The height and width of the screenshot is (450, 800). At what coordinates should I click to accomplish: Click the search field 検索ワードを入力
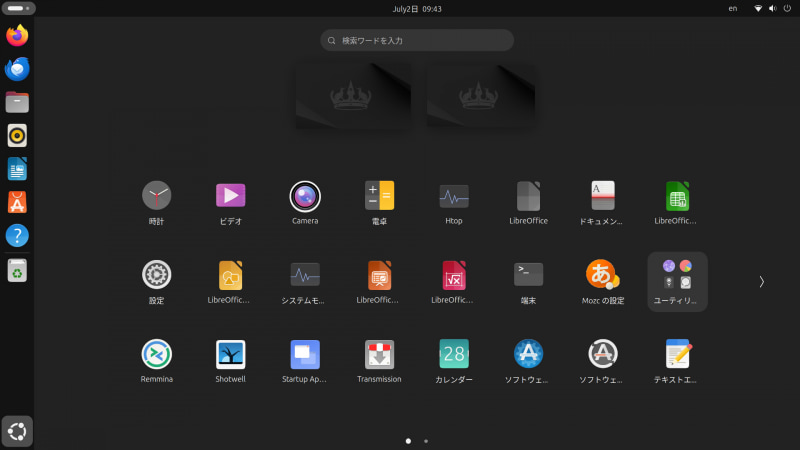click(417, 40)
